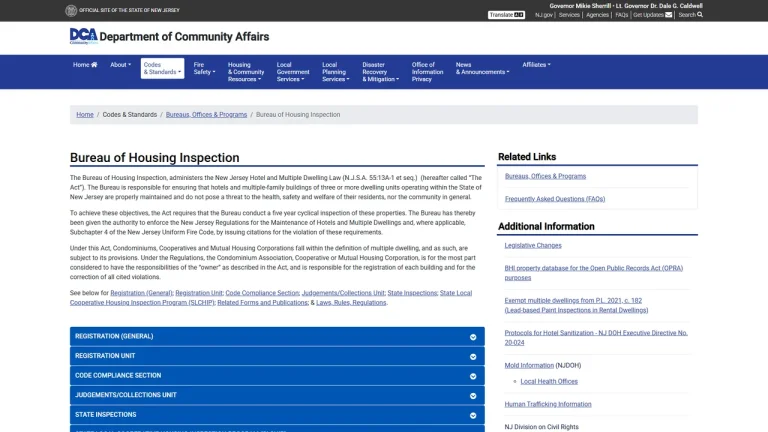768x432 pixels.
Task: Open Human Trafficking Information link
Action: [x=548, y=404]
